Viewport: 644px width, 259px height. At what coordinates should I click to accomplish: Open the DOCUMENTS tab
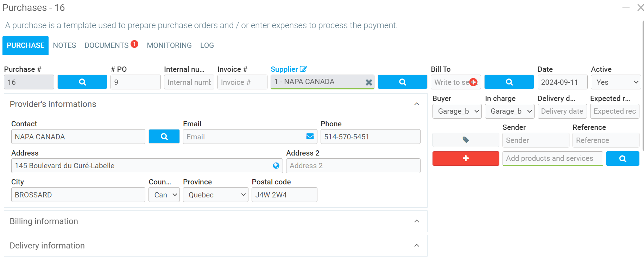107,45
